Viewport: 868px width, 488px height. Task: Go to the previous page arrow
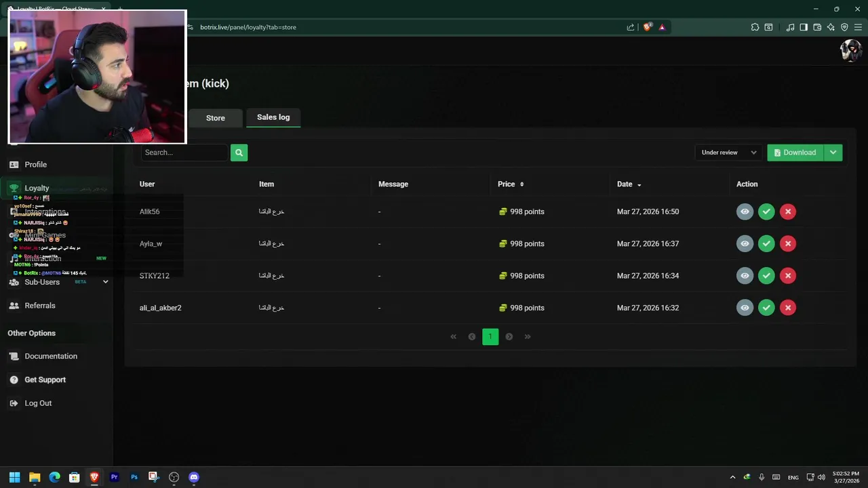[x=472, y=337]
